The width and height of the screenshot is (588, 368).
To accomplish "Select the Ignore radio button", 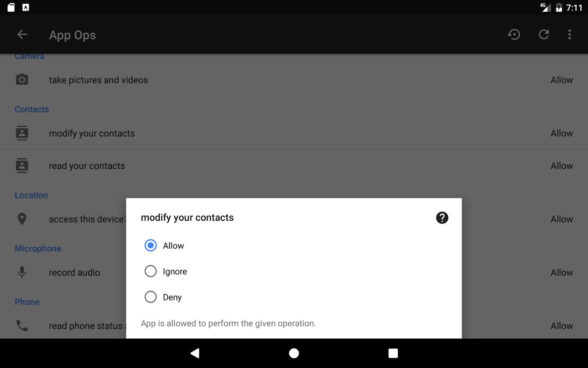I will (x=151, y=271).
